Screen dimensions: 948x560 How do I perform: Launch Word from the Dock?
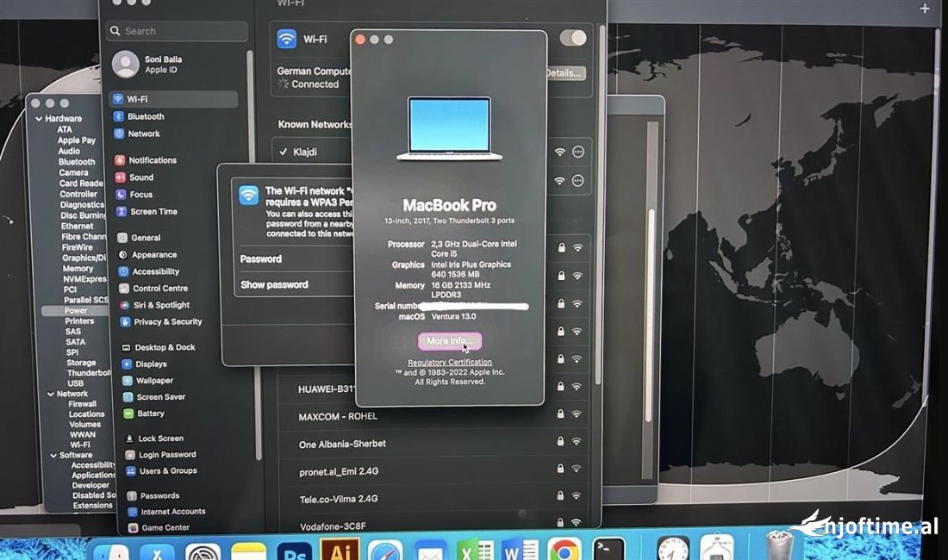pos(520,551)
